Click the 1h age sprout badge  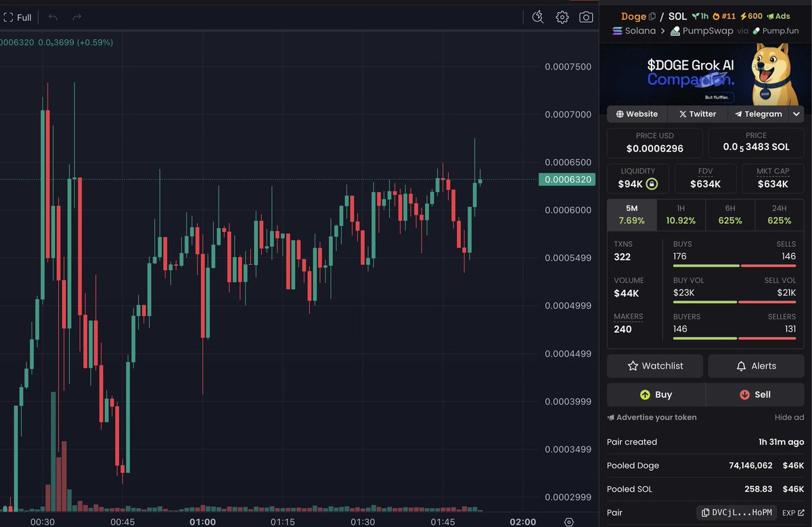[700, 16]
